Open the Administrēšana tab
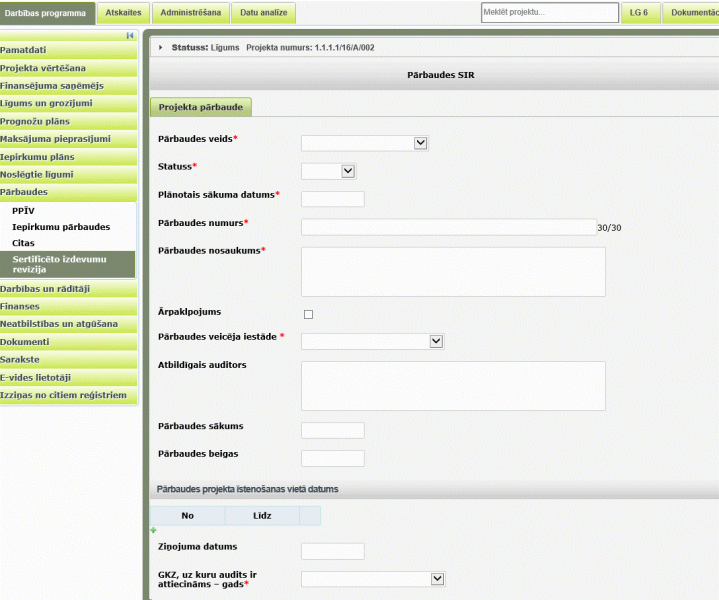This screenshot has width=719, height=600. 189,13
